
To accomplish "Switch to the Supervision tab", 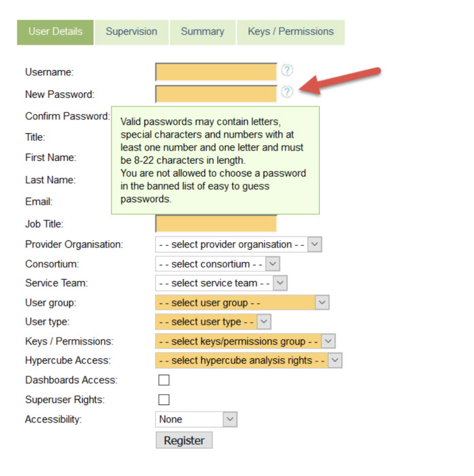I will tap(132, 32).
